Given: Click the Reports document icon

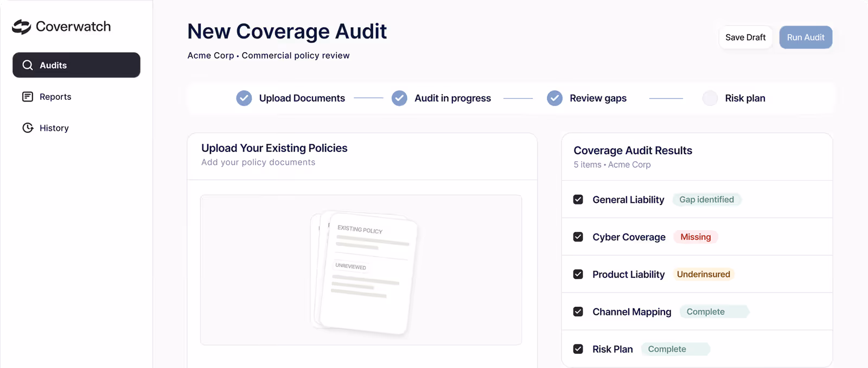Looking at the screenshot, I should pos(28,97).
